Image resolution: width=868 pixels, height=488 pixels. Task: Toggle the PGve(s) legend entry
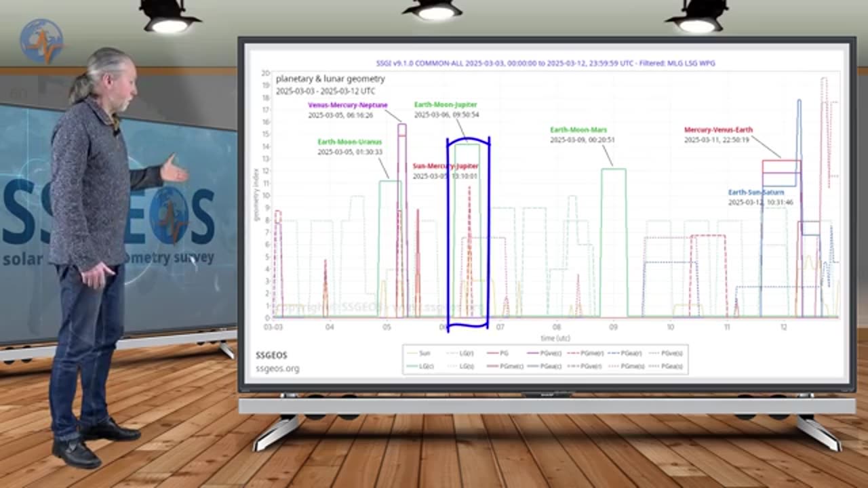(x=665, y=353)
